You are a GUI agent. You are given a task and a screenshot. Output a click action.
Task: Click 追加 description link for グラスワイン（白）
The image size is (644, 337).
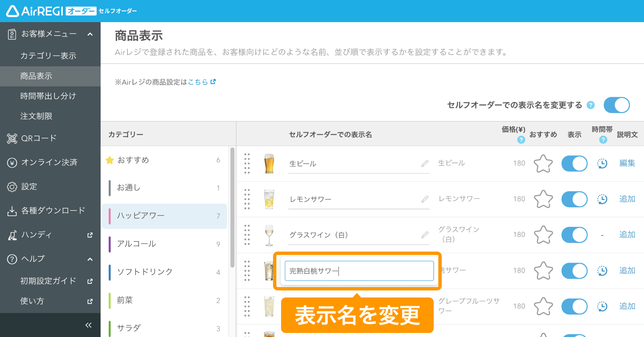[627, 234]
